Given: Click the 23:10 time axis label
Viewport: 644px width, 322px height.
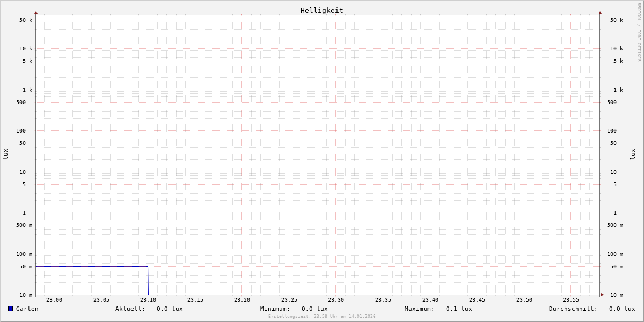Looking at the screenshot, I should [148, 300].
